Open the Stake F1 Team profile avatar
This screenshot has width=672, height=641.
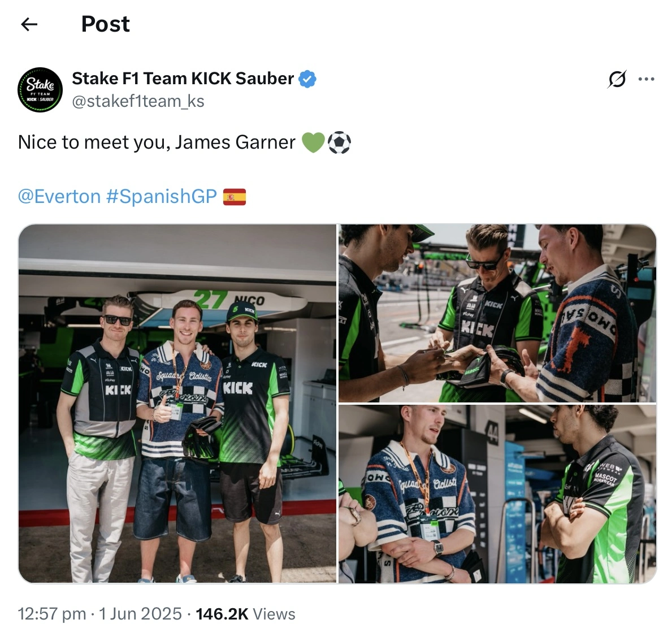40,90
